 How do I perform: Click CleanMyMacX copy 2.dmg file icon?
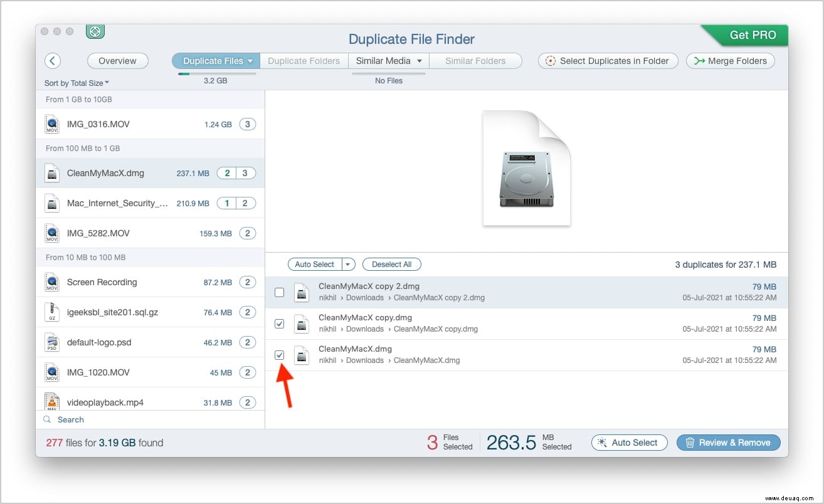tap(302, 292)
